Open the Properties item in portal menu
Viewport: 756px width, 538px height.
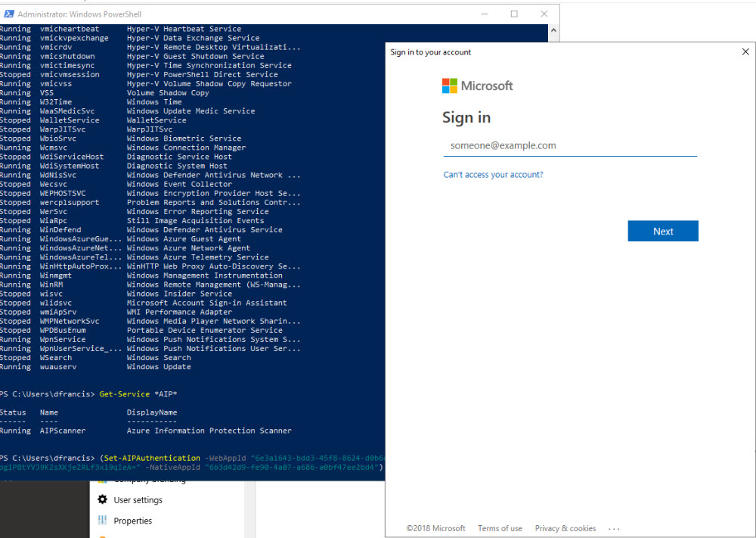click(x=132, y=521)
